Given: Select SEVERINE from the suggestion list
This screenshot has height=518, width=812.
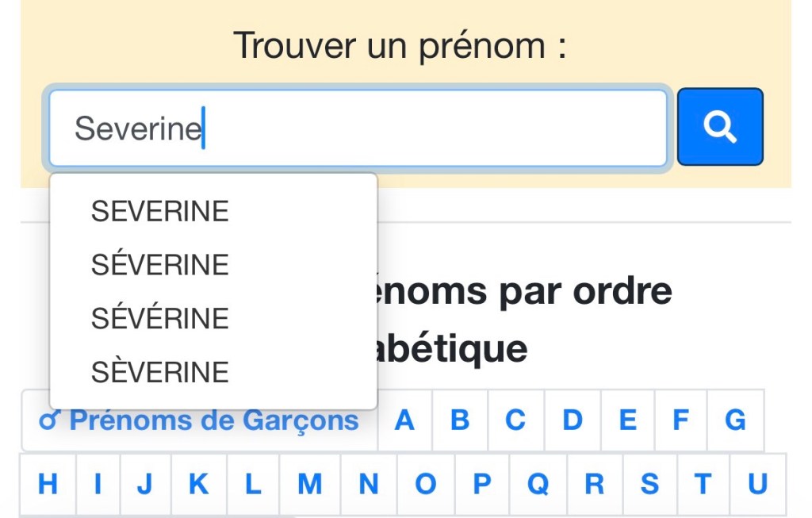Looking at the screenshot, I should [x=160, y=211].
